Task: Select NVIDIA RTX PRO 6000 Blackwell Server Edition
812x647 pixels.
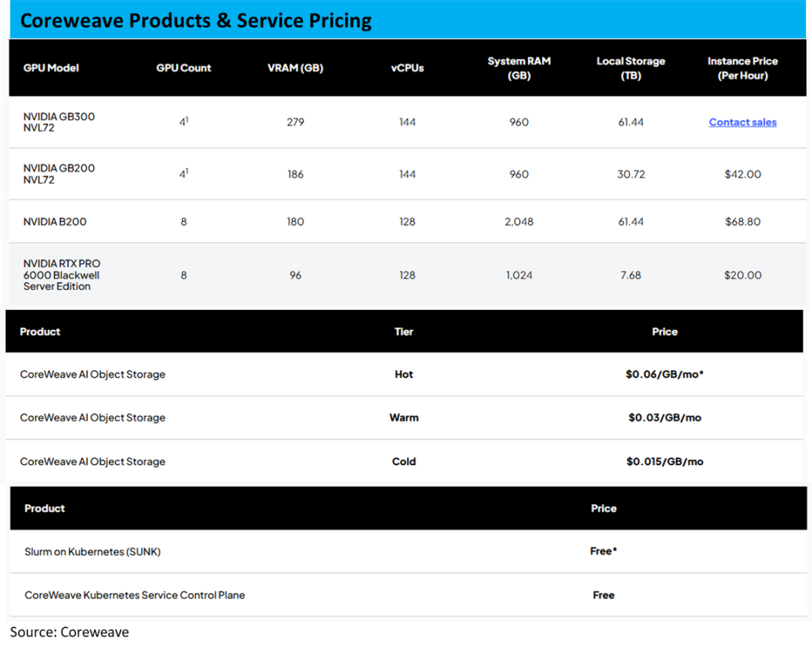Action: [x=61, y=275]
